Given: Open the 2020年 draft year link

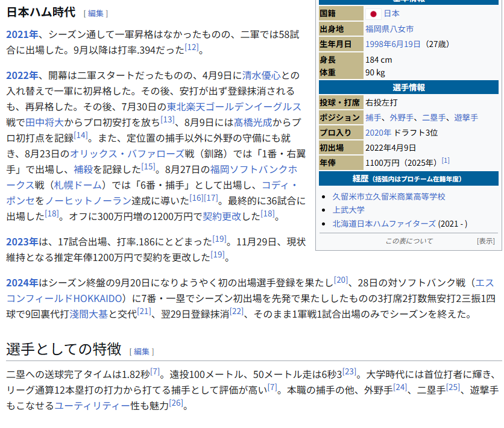Looking at the screenshot, I should tap(379, 133).
